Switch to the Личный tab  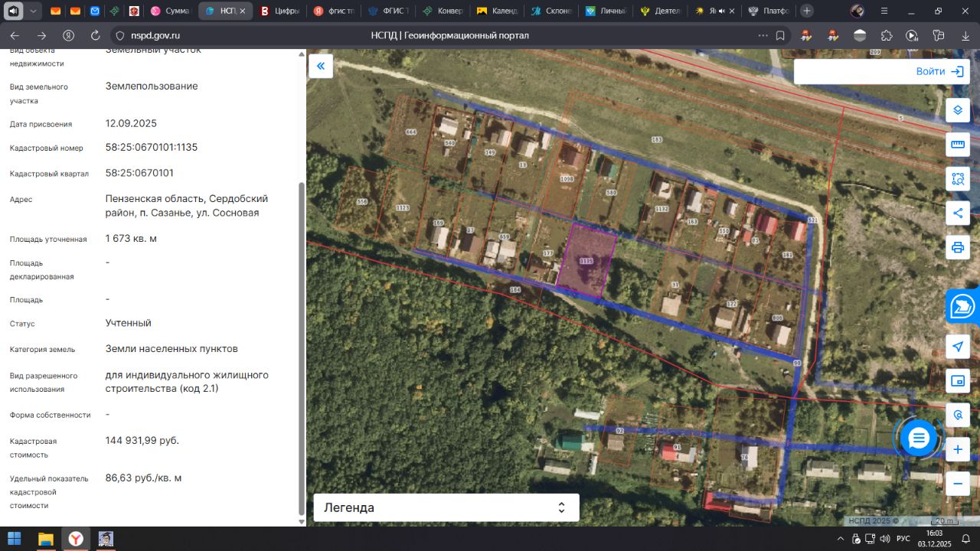pos(606,11)
